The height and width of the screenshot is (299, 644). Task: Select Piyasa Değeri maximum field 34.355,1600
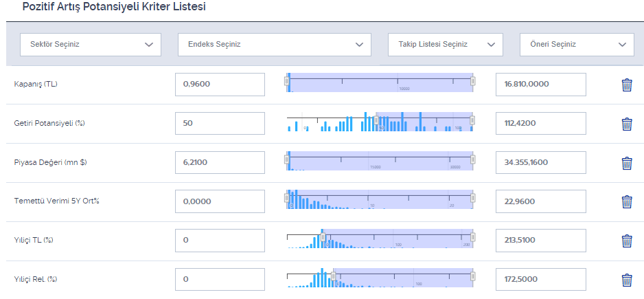coord(540,163)
